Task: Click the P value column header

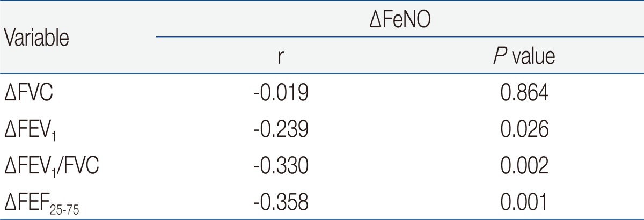Action: (523, 56)
